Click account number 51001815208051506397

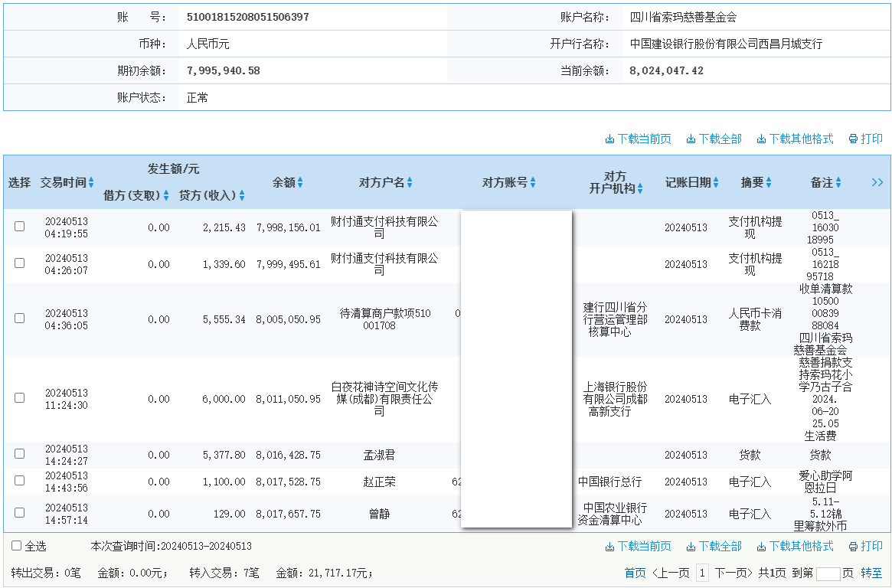click(x=247, y=17)
